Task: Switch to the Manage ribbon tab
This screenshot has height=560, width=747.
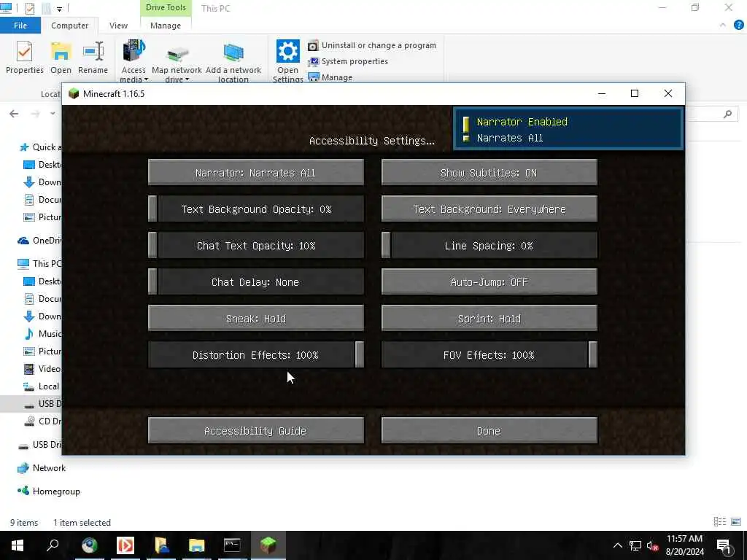Action: (x=166, y=26)
